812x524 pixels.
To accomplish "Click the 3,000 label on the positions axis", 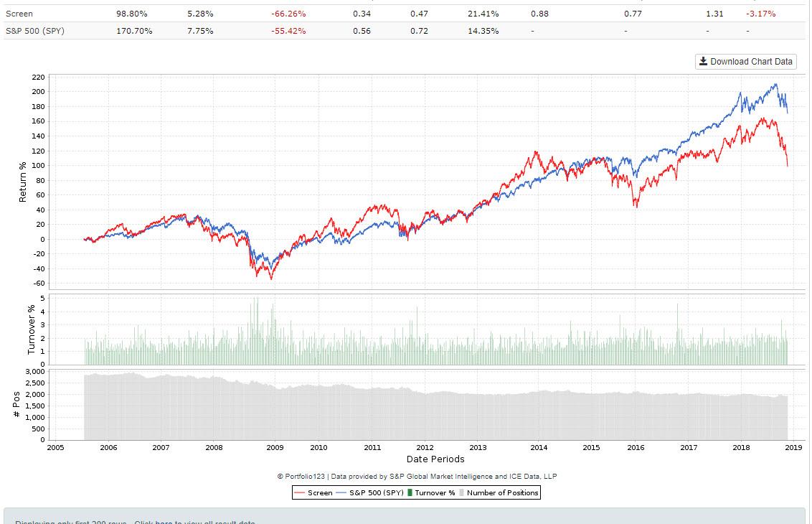I will click(35, 372).
